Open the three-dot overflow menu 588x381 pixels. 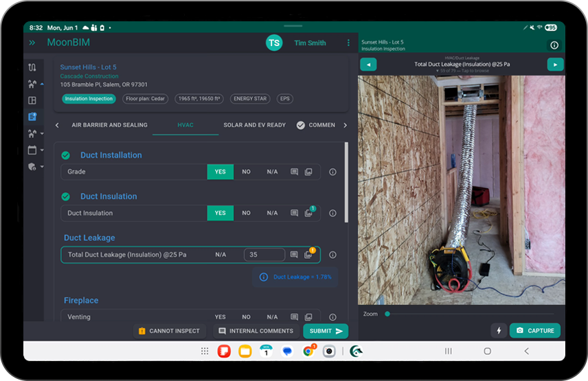pyautogui.click(x=348, y=43)
